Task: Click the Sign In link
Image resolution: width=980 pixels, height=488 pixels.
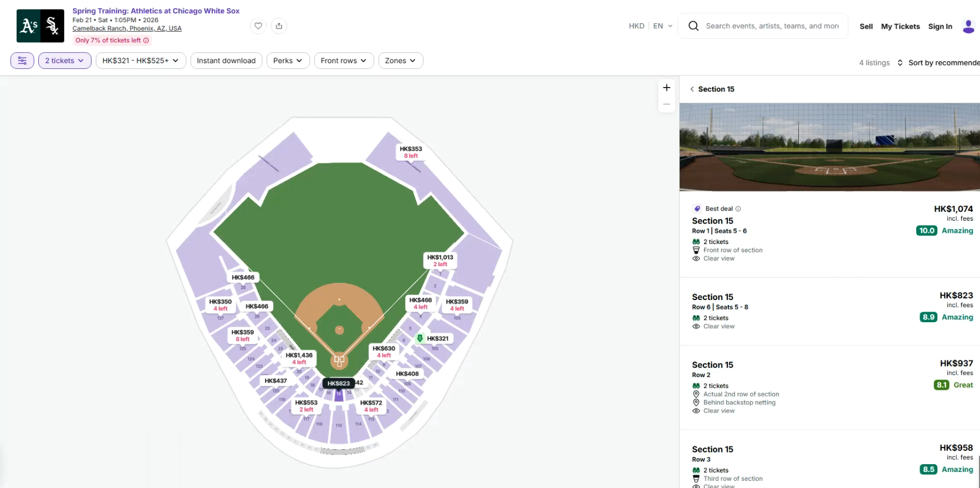Action: tap(940, 26)
